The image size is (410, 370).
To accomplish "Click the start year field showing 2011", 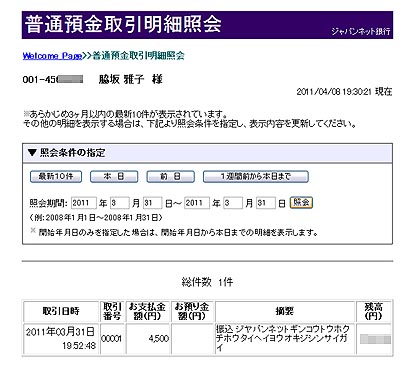I will (84, 203).
